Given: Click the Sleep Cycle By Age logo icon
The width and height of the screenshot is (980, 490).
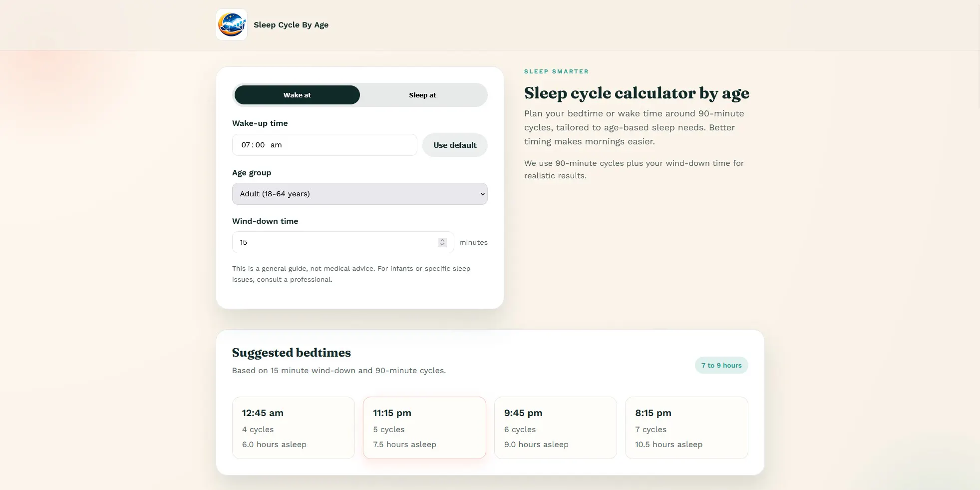Looking at the screenshot, I should click(232, 24).
